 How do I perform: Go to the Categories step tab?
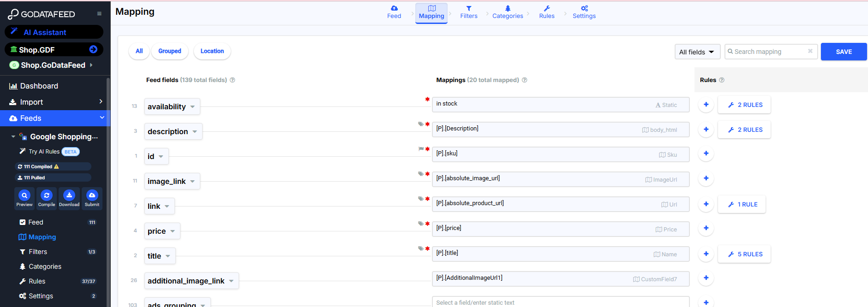click(x=508, y=12)
